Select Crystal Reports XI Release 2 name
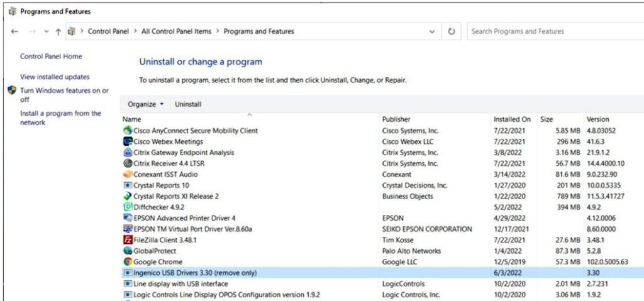Screen dimensions: 644x301 (176, 196)
